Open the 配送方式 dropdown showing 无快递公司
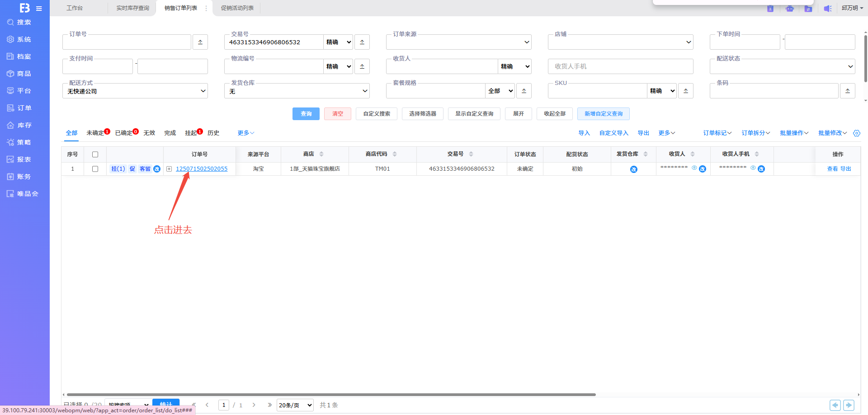Screen dimensions: 868x415 (x=135, y=91)
